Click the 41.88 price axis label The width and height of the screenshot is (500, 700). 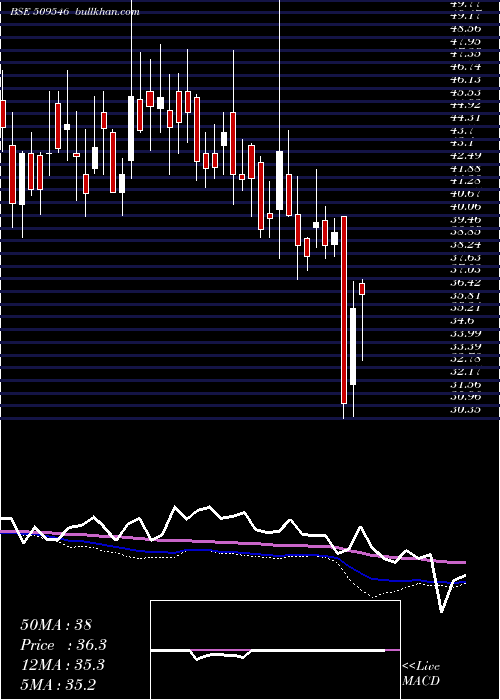coord(465,169)
